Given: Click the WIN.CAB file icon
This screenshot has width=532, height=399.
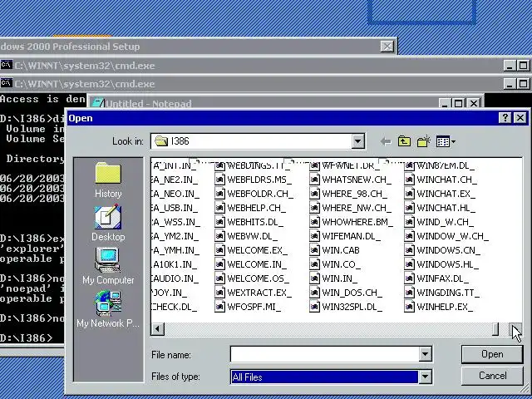Looking at the screenshot, I should 314,250.
